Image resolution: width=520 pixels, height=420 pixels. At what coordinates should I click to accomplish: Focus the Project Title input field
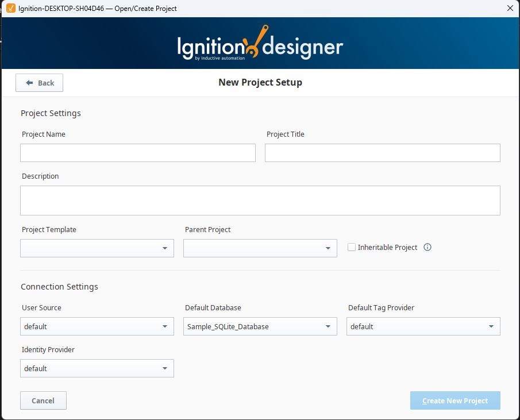click(x=382, y=153)
